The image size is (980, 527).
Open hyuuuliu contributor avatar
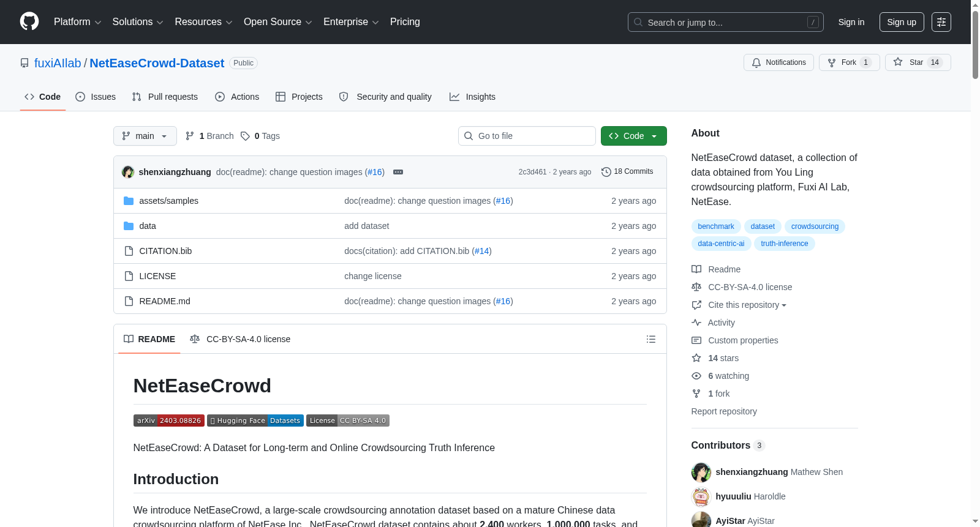click(701, 497)
